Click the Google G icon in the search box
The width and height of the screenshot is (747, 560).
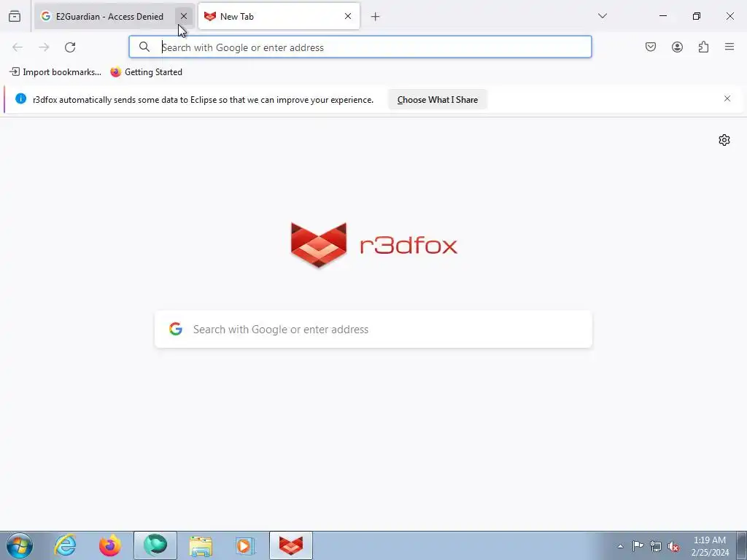[x=176, y=329]
